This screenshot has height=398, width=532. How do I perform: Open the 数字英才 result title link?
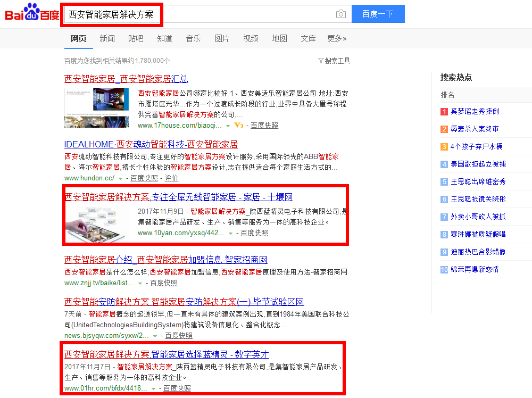pos(167,354)
